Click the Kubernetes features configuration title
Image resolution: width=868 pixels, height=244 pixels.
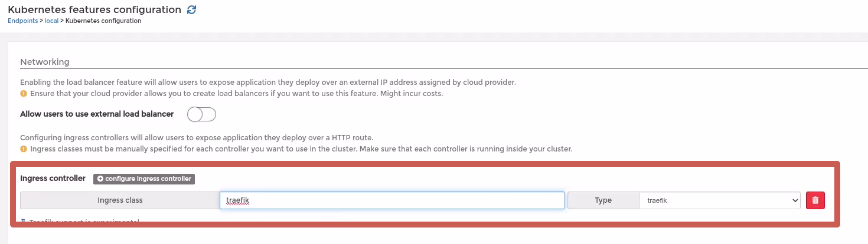point(94,9)
